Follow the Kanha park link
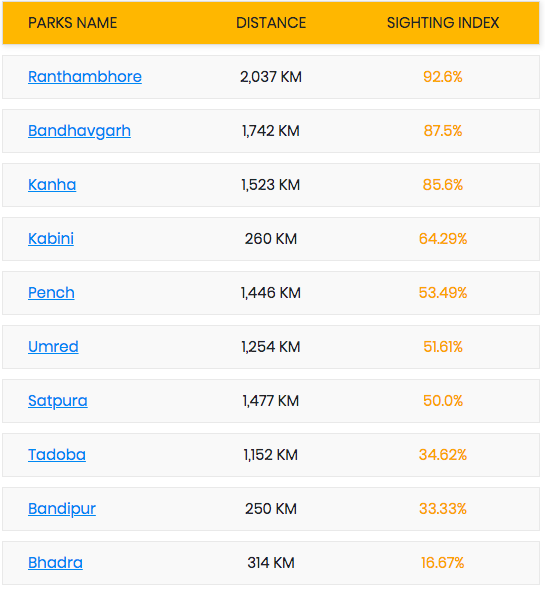This screenshot has height=594, width=545. (52, 185)
